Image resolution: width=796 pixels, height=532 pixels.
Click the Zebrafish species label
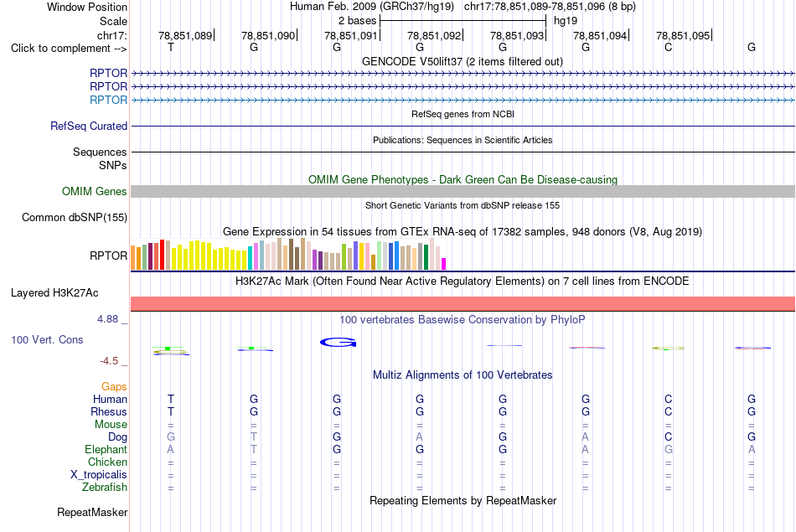tap(105, 487)
